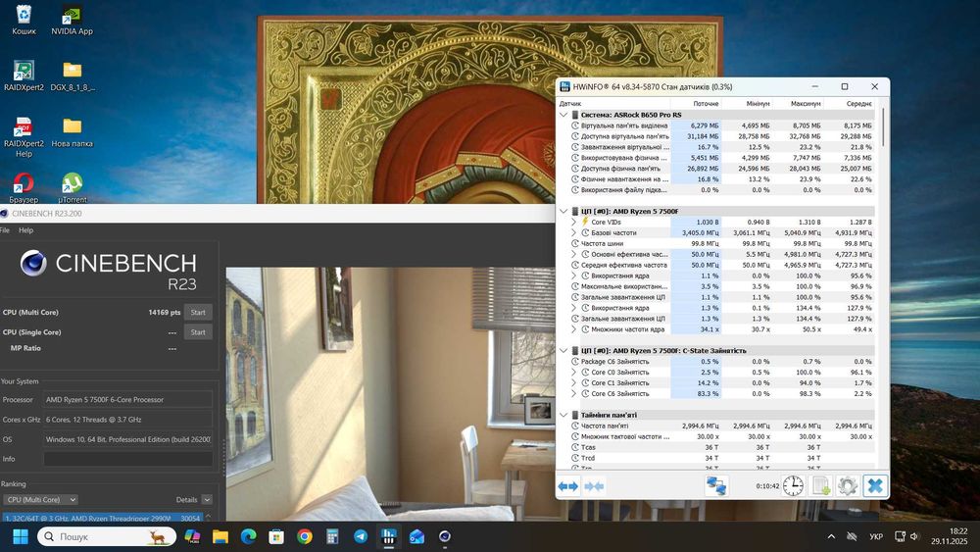Start the CPU (Single Core) benchmark
Image resolution: width=980 pixels, height=552 pixels.
point(198,332)
